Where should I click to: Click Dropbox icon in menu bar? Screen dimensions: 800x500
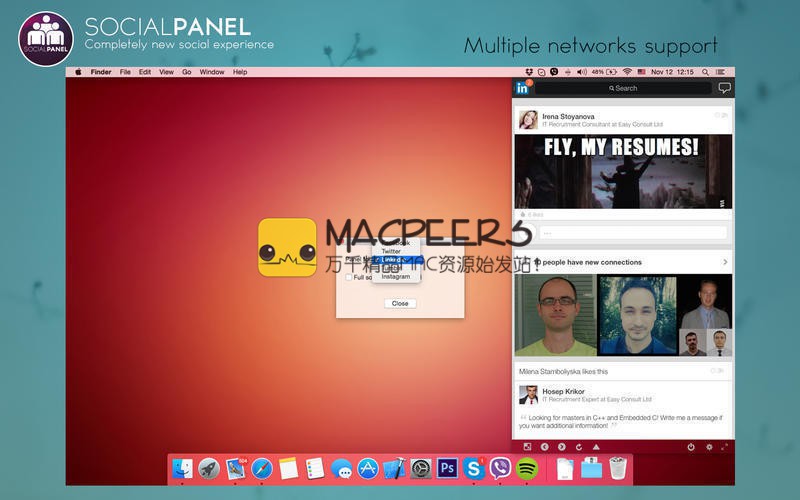tap(530, 72)
